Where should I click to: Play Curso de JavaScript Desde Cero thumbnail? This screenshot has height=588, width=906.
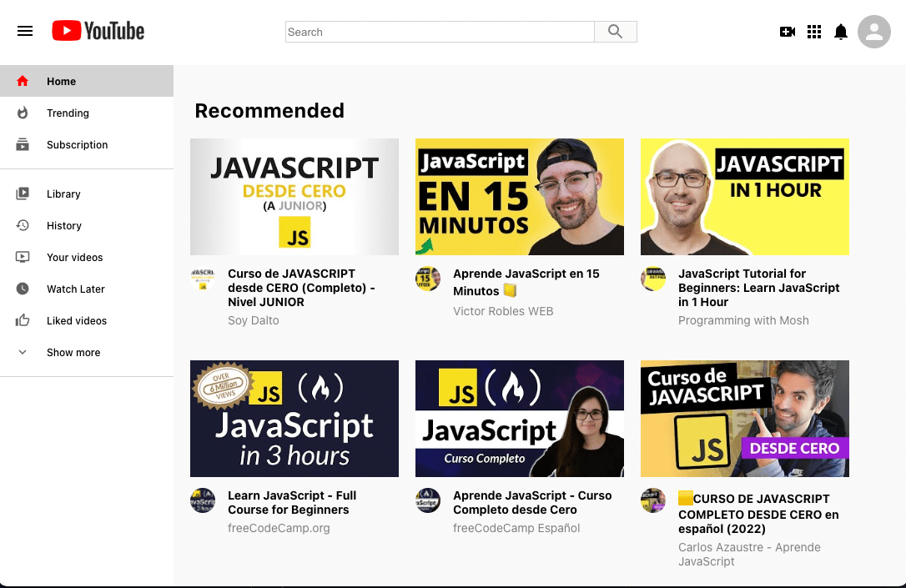pyautogui.click(x=745, y=419)
